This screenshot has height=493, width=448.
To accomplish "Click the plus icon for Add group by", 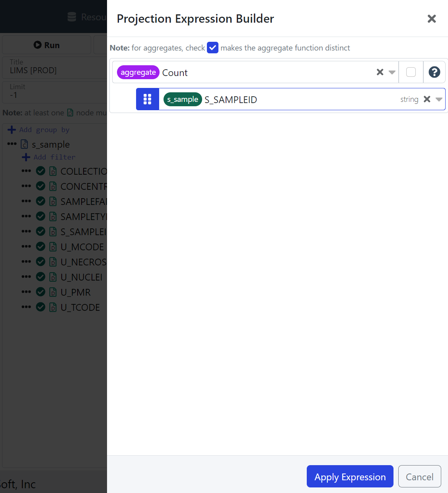I will 12,130.
